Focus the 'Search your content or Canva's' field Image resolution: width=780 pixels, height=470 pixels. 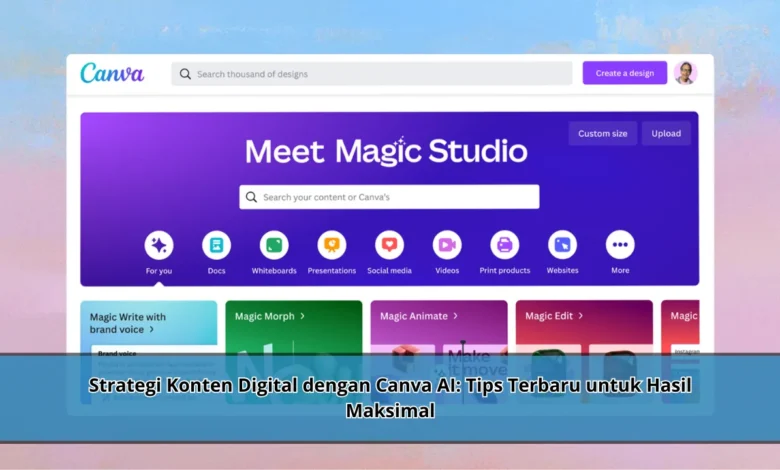tap(389, 197)
